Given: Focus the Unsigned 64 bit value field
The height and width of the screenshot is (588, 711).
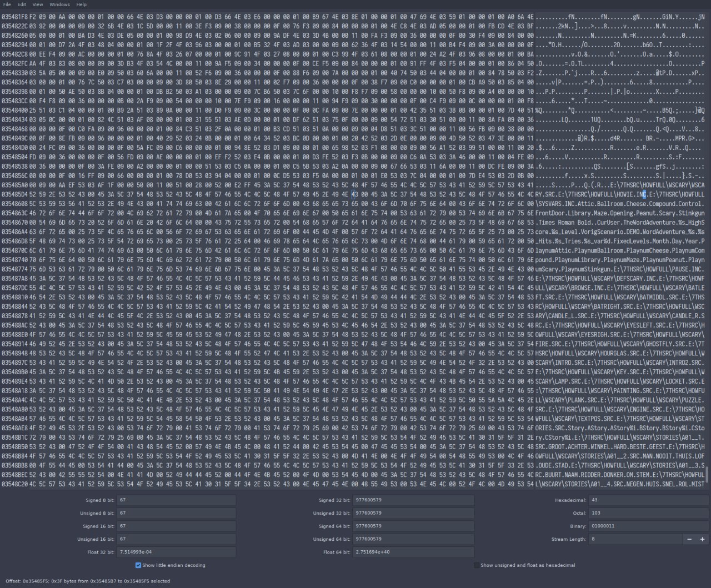Looking at the screenshot, I should [413, 539].
